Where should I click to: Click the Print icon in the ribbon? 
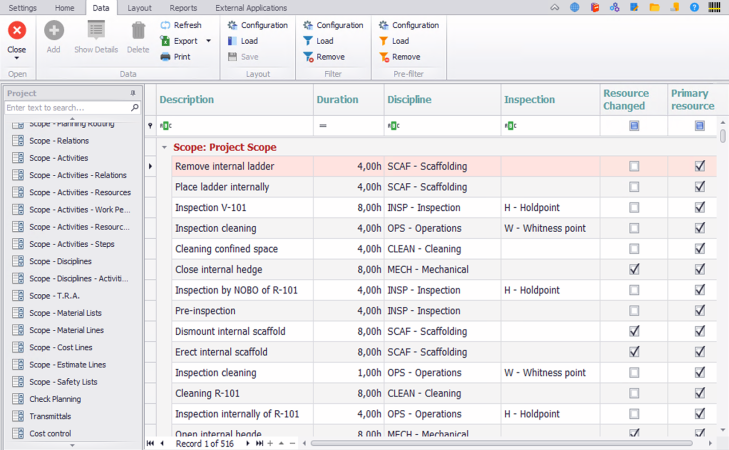(x=166, y=57)
